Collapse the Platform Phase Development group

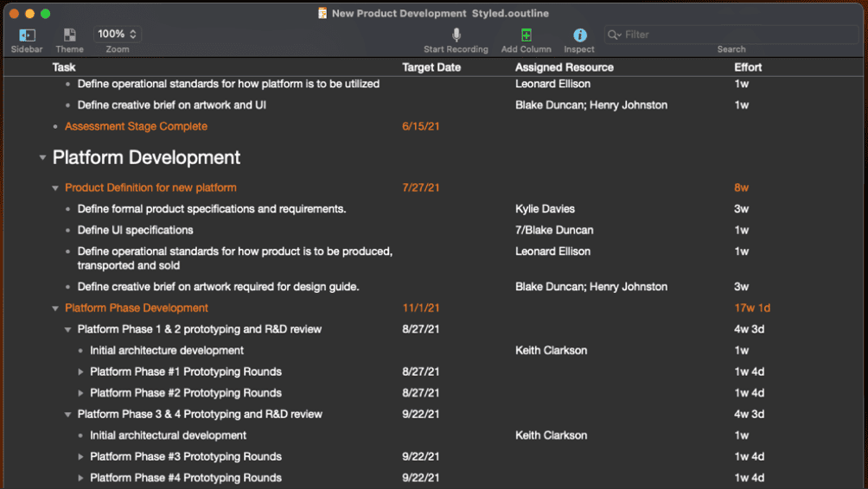[x=54, y=308]
